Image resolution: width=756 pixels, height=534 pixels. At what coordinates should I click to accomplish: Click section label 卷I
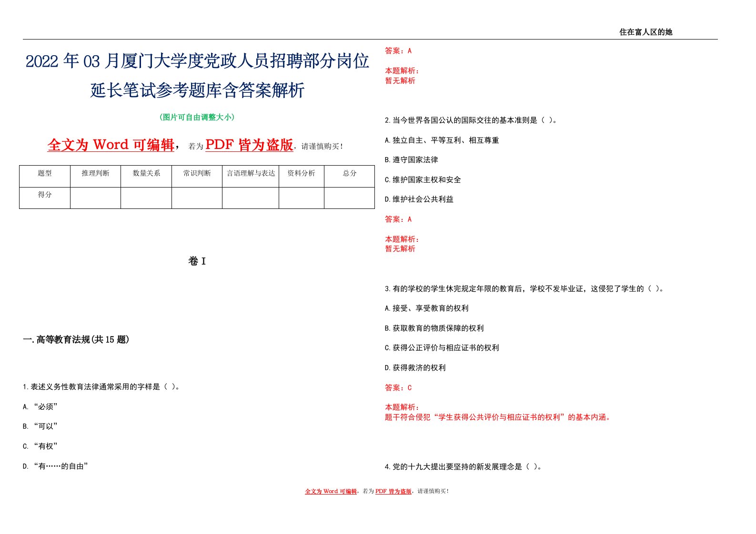click(197, 261)
